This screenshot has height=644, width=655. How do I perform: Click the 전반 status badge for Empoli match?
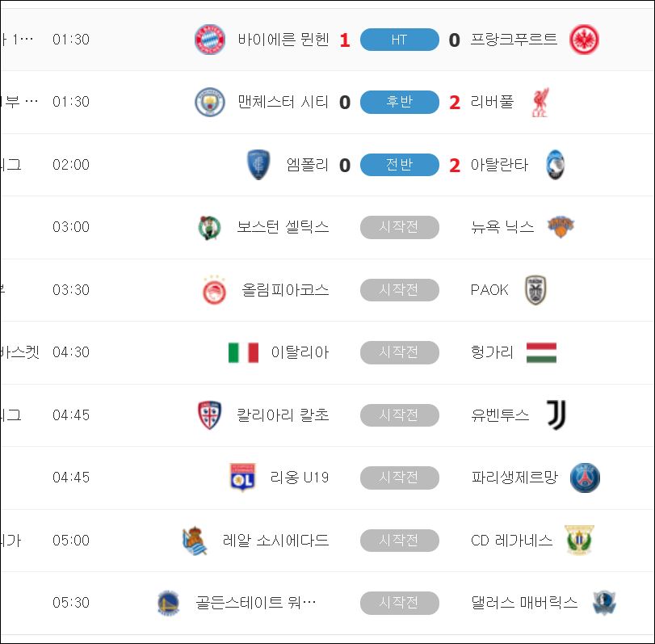[x=399, y=165]
